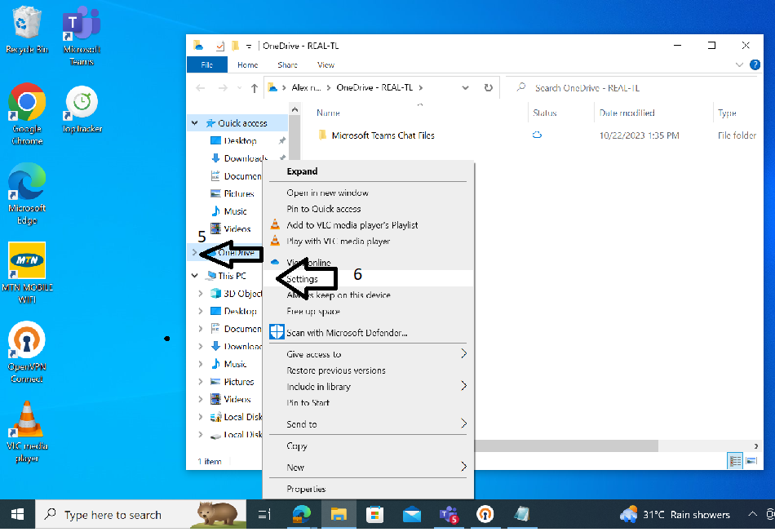This screenshot has width=775, height=532.
Task: Expand Videos under This PC
Action: 200,399
